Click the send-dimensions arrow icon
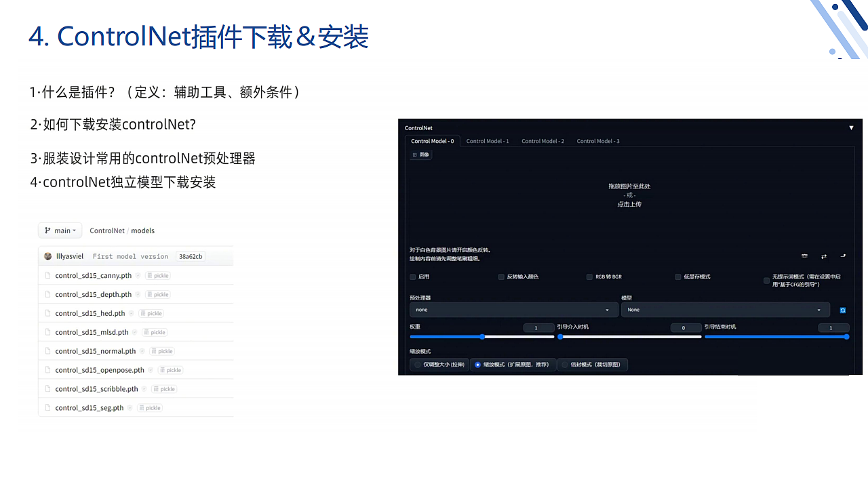This screenshot has width=868, height=488. click(x=844, y=256)
